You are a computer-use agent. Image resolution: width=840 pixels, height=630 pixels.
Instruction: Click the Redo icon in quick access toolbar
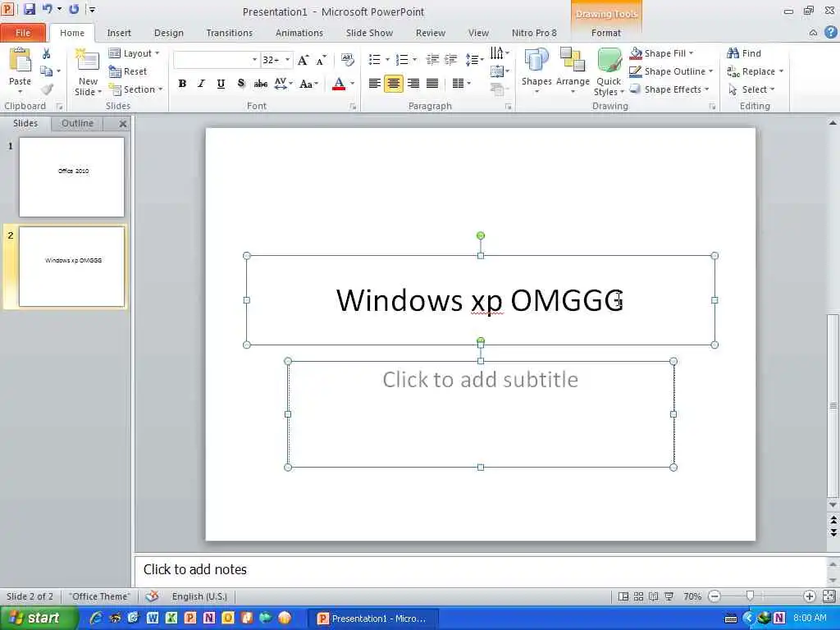point(74,9)
